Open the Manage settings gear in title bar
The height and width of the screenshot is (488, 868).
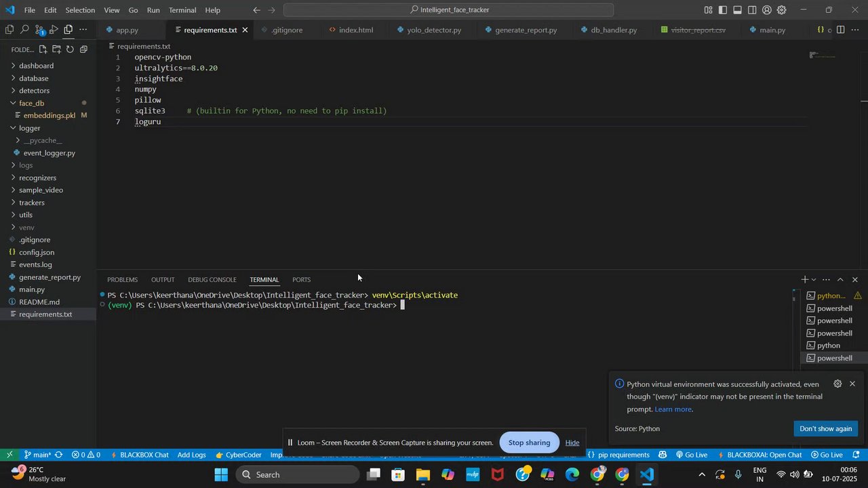pos(781,10)
